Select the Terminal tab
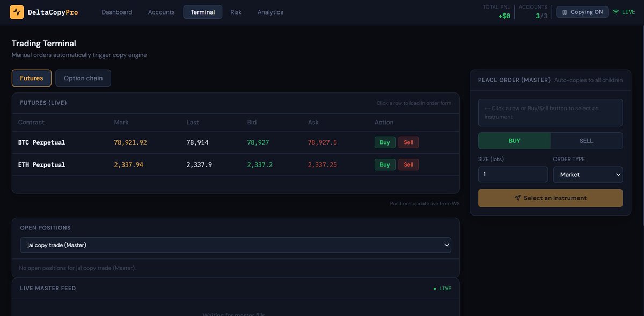This screenshot has height=316, width=644. [202, 12]
